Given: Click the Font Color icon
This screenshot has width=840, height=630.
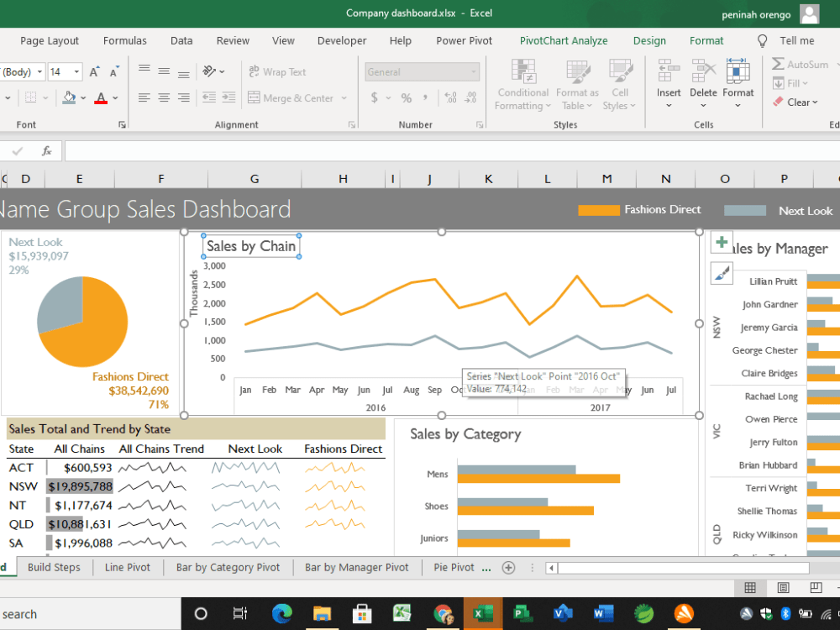Looking at the screenshot, I should (x=100, y=97).
